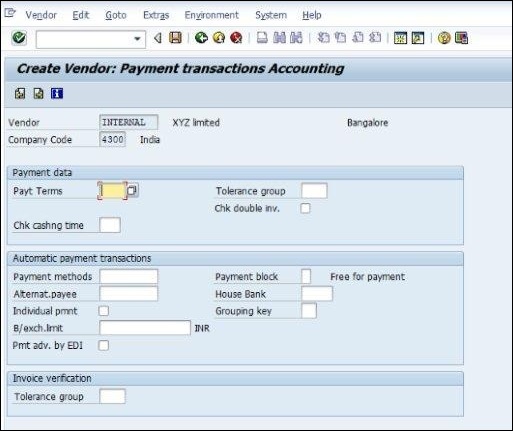Click the blue information icon
The image size is (513, 431).
(x=57, y=94)
